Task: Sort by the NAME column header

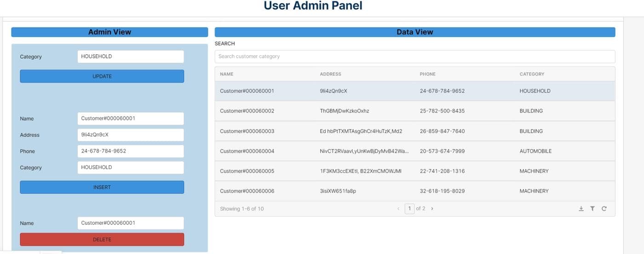Action: pyautogui.click(x=227, y=74)
